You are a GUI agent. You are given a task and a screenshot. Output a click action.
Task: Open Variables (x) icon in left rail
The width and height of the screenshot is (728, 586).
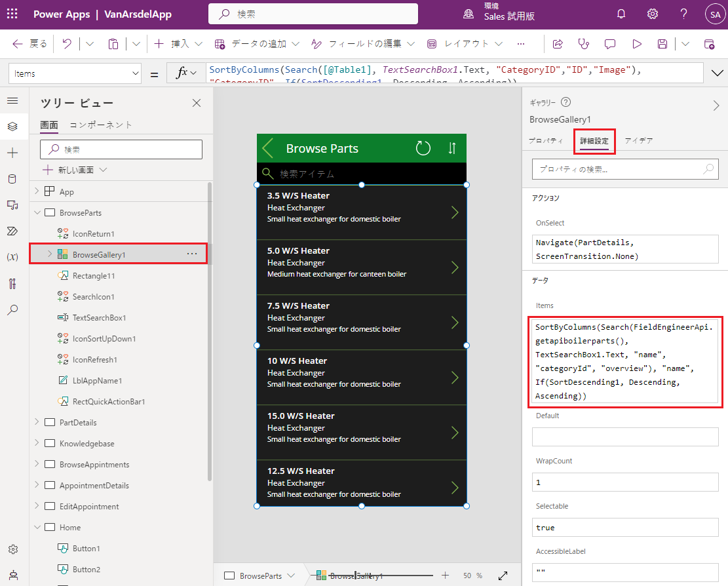(12, 257)
